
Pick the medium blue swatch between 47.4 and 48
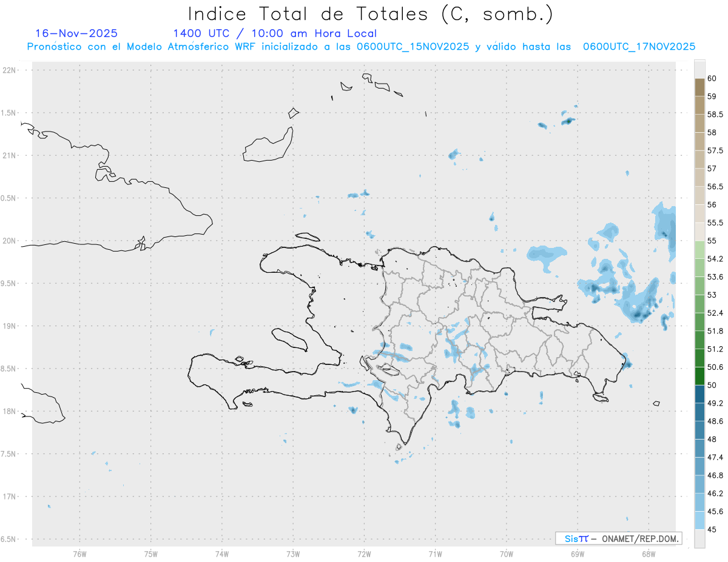click(x=699, y=448)
